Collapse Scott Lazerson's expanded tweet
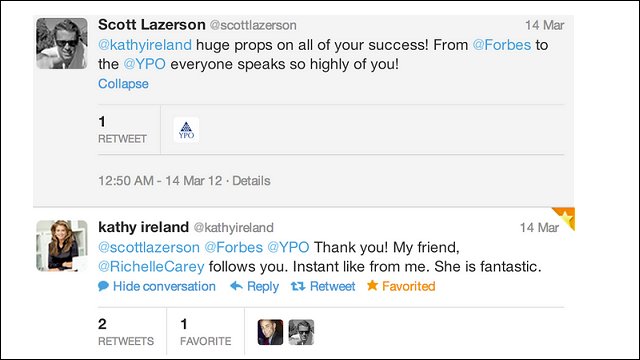This screenshot has width=640, height=360. tap(123, 84)
